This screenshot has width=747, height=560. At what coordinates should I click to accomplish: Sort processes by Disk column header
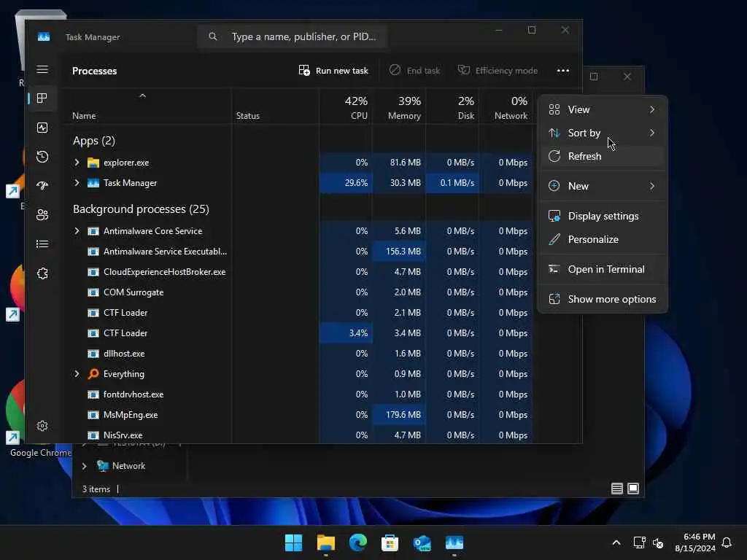pos(452,107)
